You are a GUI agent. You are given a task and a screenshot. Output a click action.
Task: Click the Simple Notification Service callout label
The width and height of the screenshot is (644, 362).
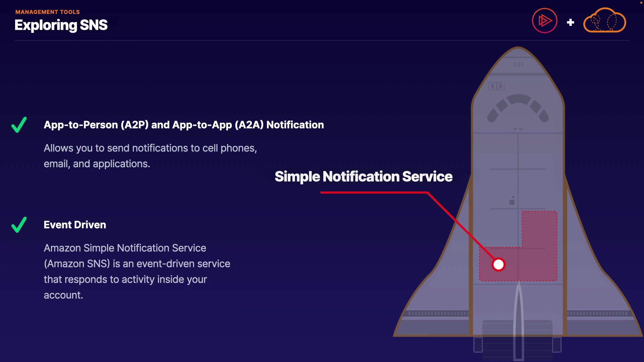coord(364,177)
